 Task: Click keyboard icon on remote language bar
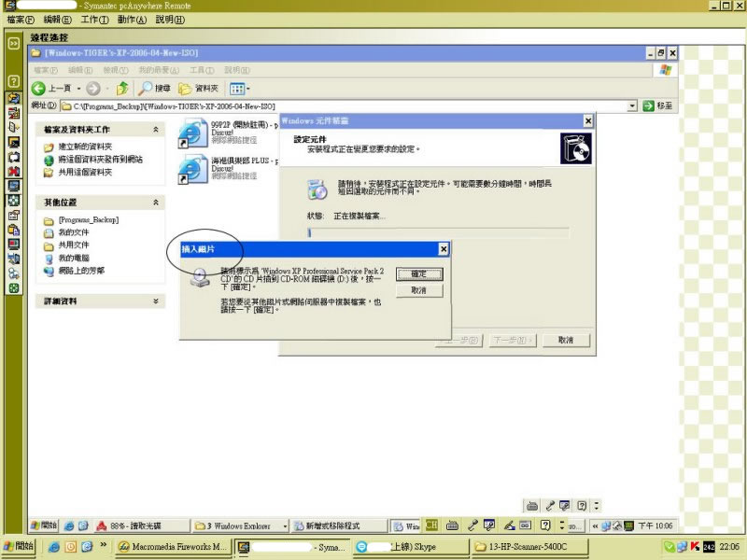[x=452, y=525]
